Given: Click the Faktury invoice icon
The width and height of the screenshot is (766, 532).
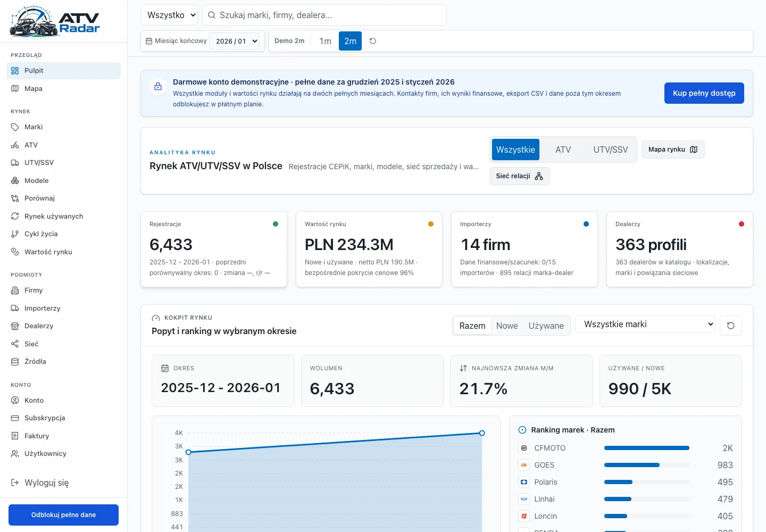Looking at the screenshot, I should 15,436.
